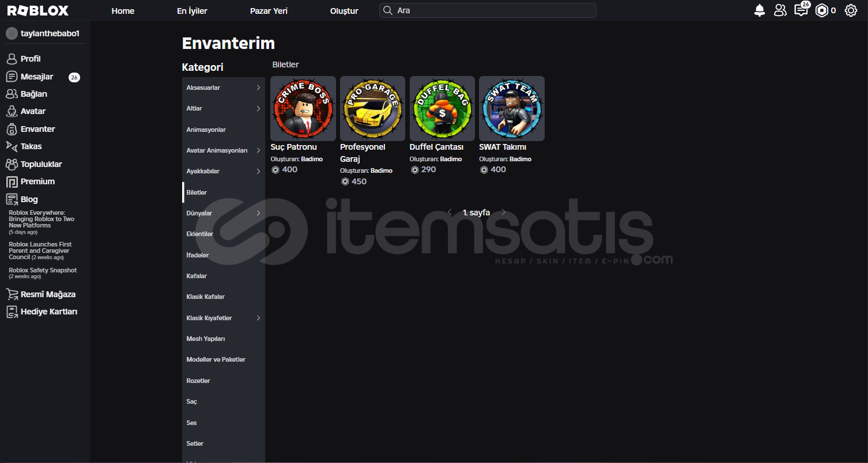The image size is (868, 463).
Task: Open Badimo creator link under Duffel Çantası
Action: pyautogui.click(x=451, y=159)
